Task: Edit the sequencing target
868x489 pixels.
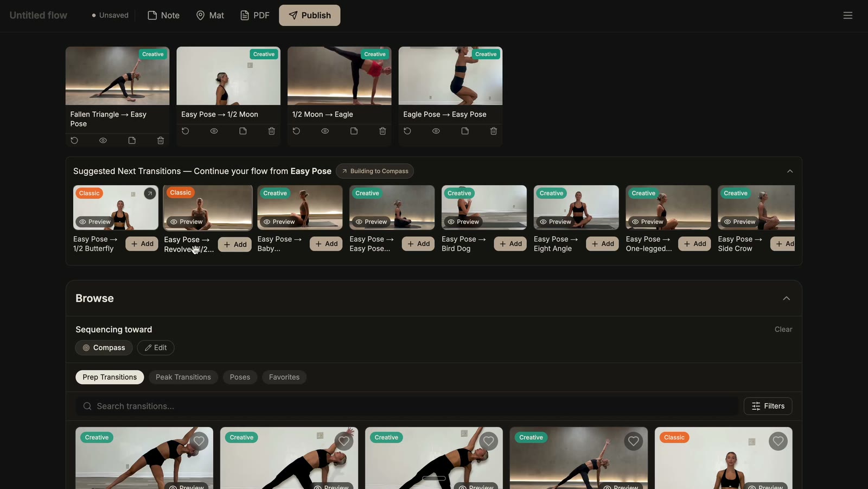Action: pos(156,348)
